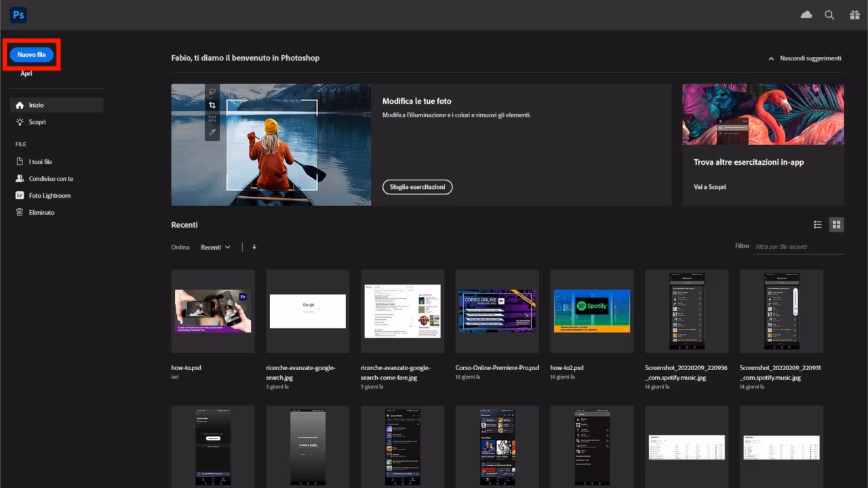Click the Nuovo file button
This screenshot has height=488, width=868.
32,54
